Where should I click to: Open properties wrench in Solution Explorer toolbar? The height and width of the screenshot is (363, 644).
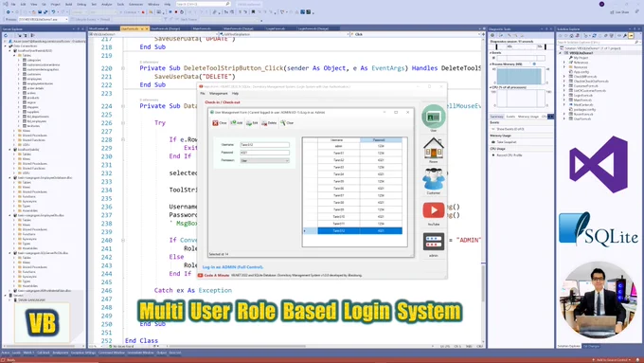click(x=625, y=36)
